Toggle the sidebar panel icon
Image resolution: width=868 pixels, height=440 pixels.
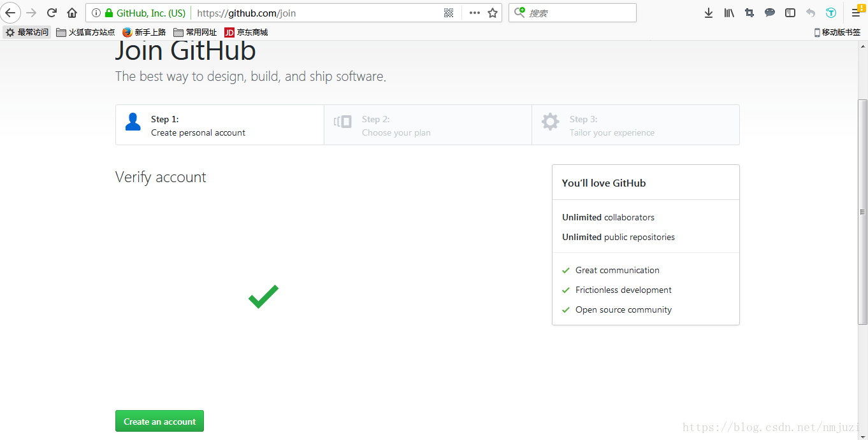point(790,13)
